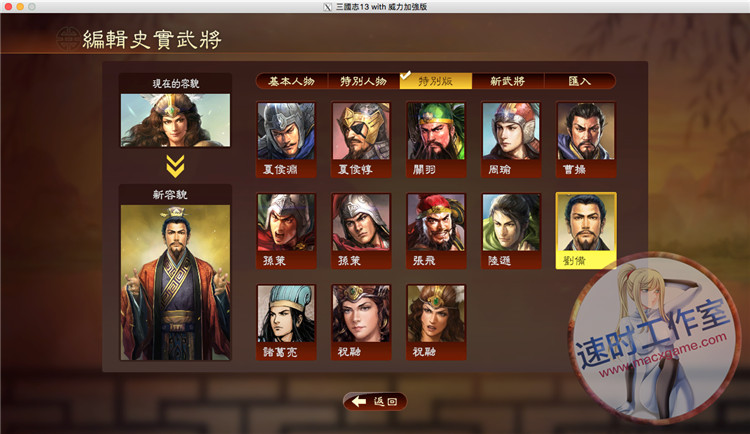The height and width of the screenshot is (434, 750).
Task: Select the highlighted 劉備 portrait
Action: click(x=586, y=231)
